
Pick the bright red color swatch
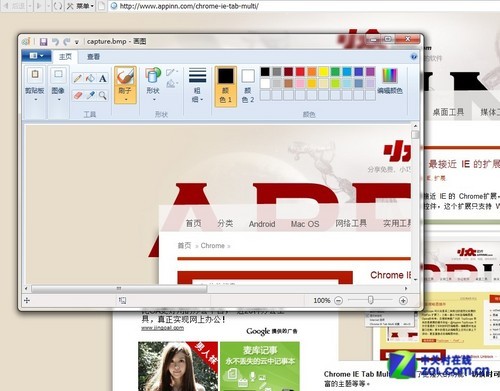tap(300, 72)
